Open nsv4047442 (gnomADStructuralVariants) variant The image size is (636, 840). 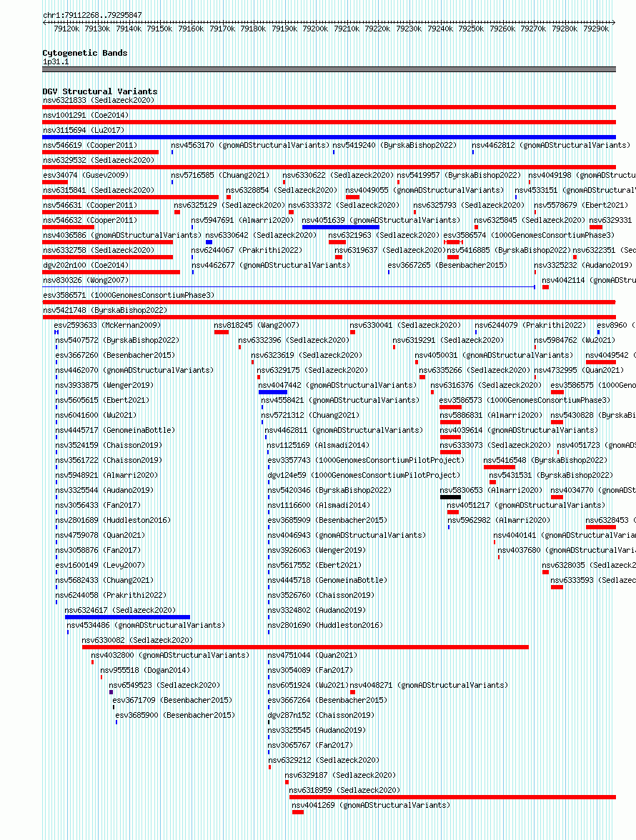337,385
